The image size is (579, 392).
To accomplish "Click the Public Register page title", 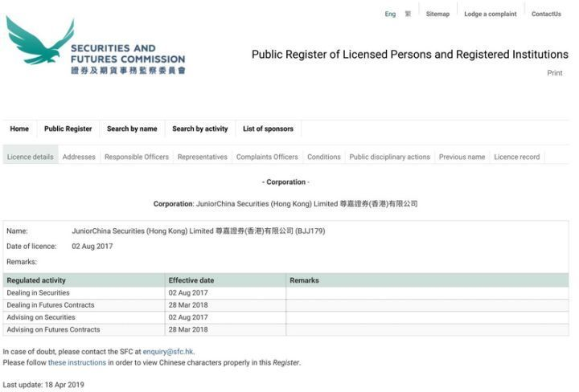I will (x=410, y=55).
